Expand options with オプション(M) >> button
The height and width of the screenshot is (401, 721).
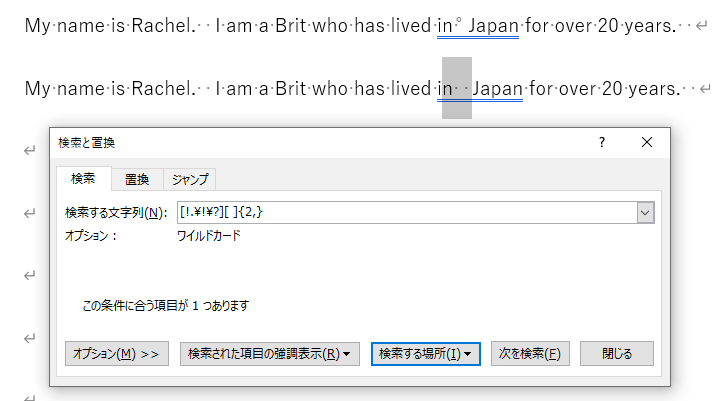[116, 354]
